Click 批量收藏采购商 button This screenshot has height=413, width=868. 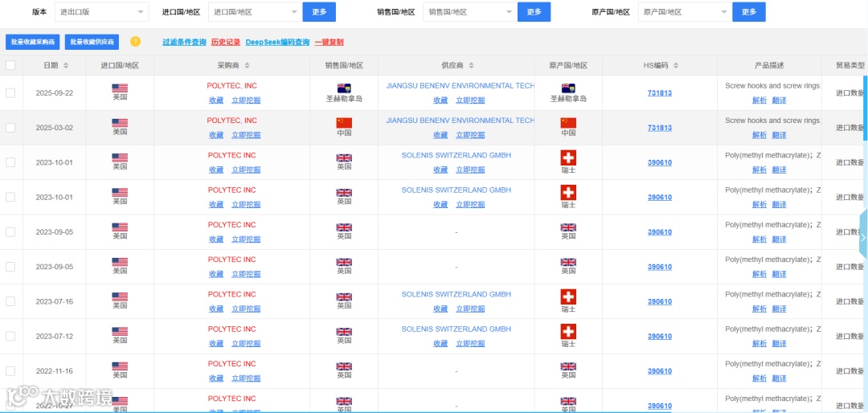point(32,42)
